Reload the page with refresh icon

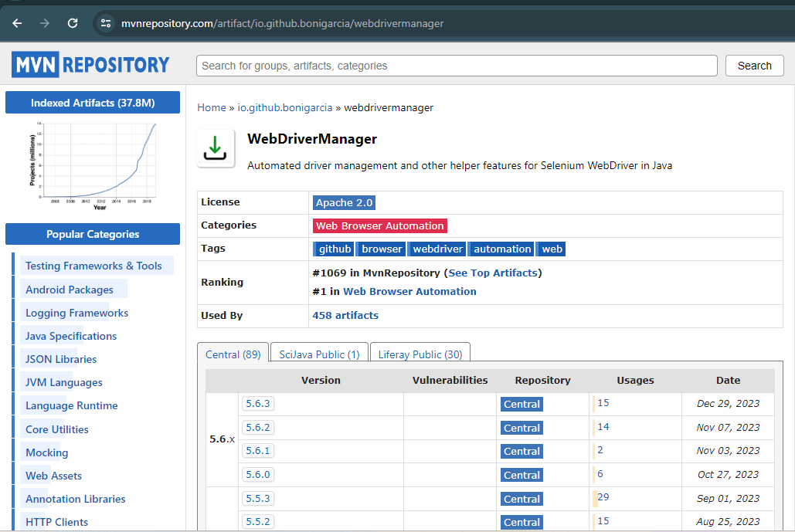(x=73, y=23)
